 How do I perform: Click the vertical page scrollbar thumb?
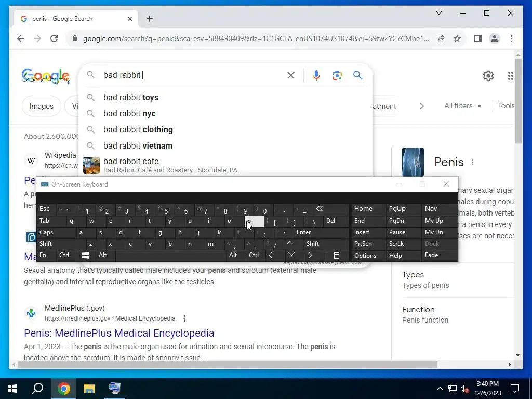click(518, 101)
